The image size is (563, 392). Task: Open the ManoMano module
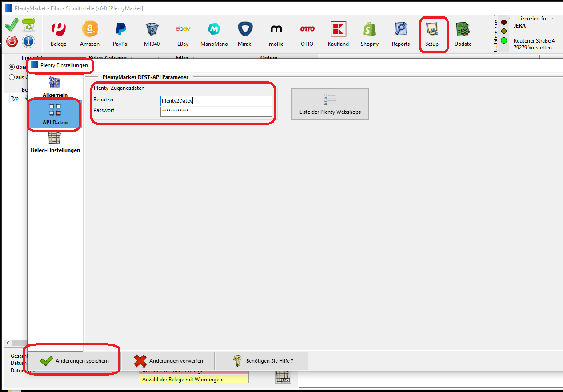(x=214, y=34)
